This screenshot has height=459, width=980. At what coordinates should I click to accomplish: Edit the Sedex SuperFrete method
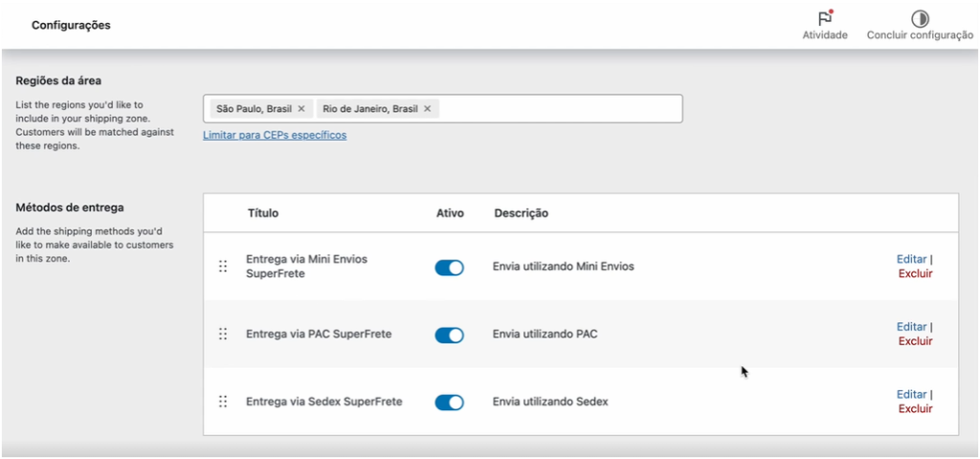pos(911,394)
